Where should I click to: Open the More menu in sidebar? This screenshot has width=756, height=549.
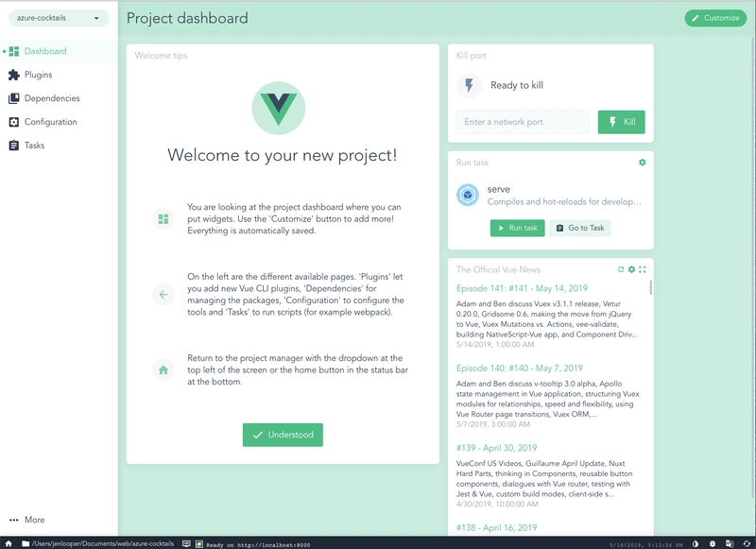click(59, 520)
